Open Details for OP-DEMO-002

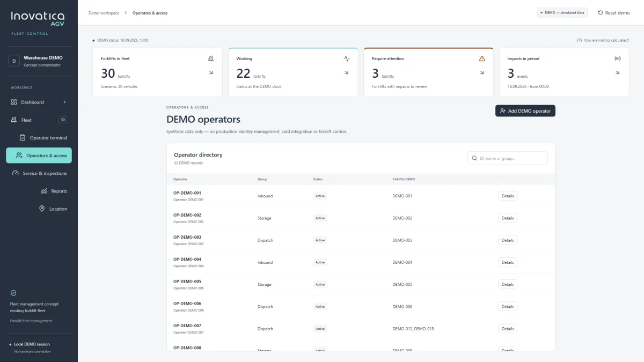pyautogui.click(x=508, y=218)
